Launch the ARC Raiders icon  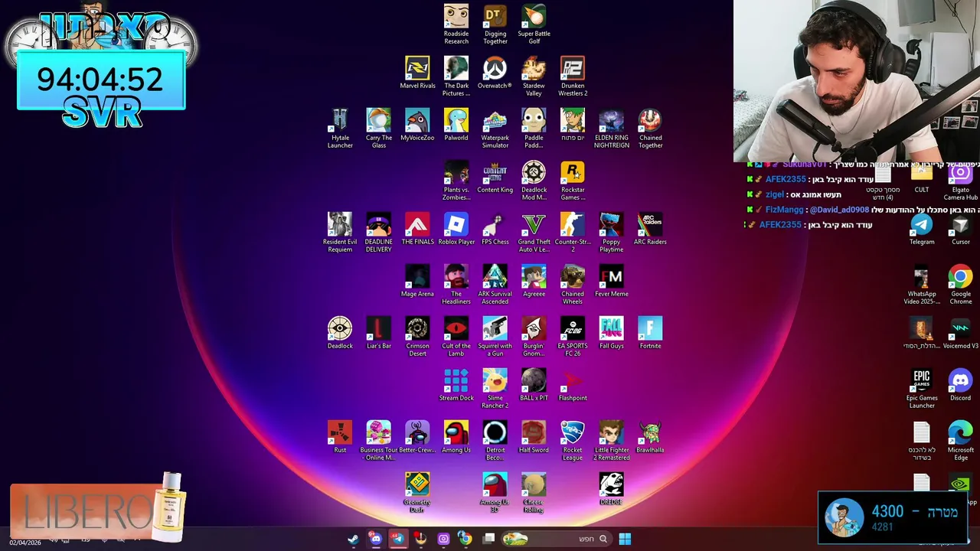[651, 229]
